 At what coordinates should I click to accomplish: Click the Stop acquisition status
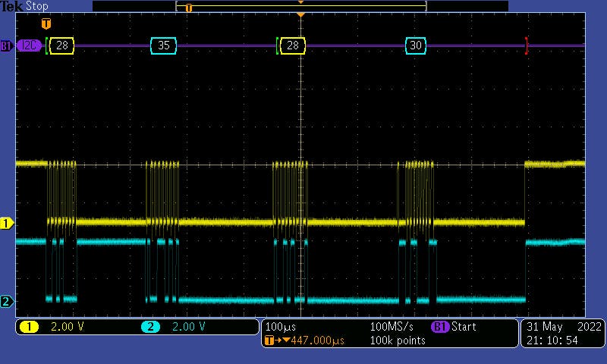(x=37, y=6)
